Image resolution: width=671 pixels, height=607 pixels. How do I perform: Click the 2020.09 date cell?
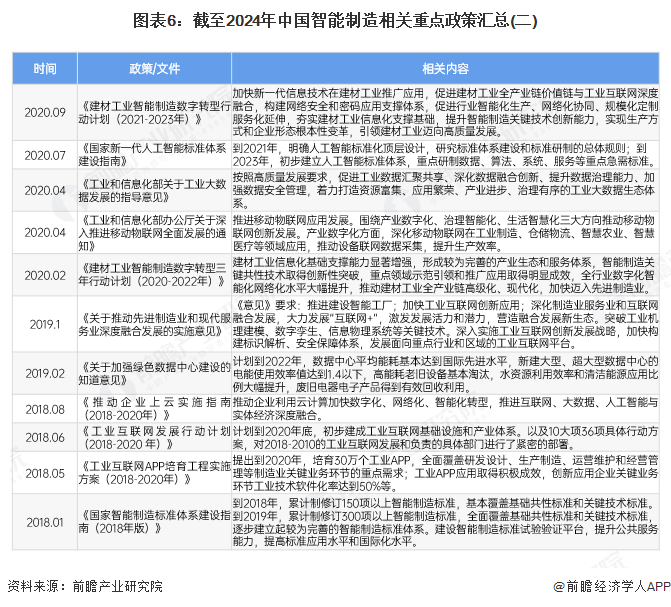(x=44, y=113)
